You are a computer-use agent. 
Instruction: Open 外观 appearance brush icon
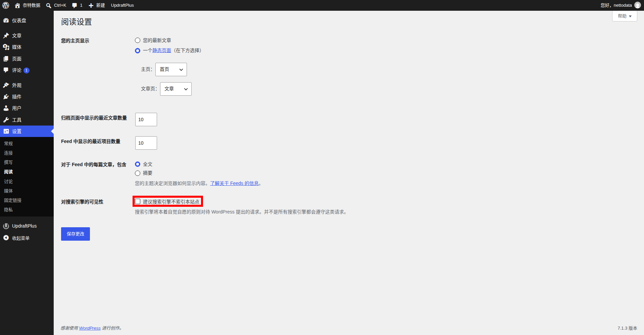(x=6, y=85)
